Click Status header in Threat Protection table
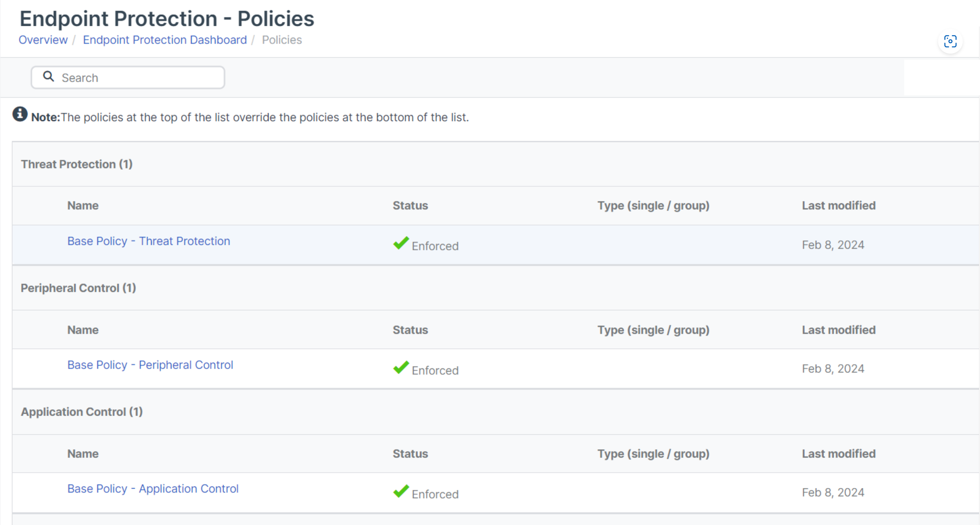 (410, 206)
